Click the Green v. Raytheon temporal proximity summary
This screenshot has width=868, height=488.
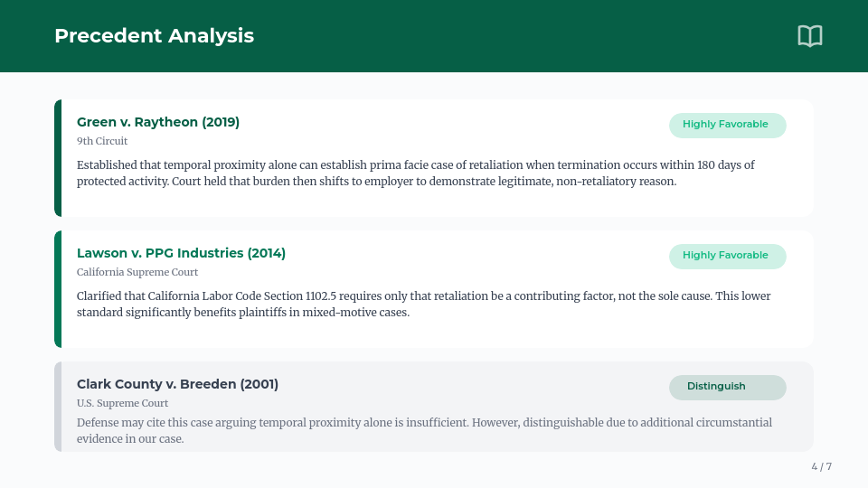(416, 174)
